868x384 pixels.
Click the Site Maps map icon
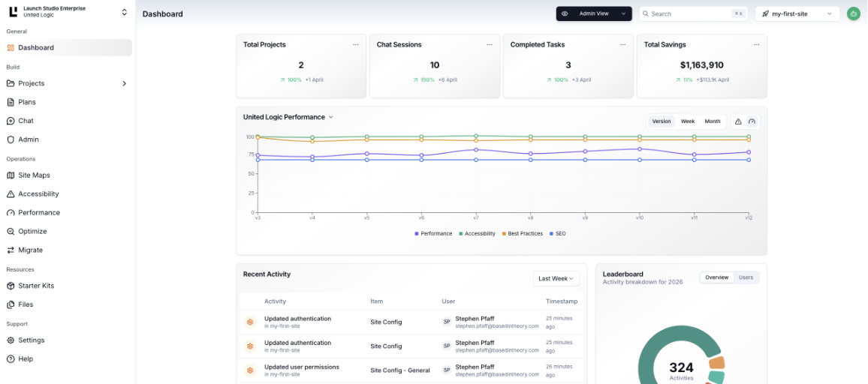click(11, 175)
